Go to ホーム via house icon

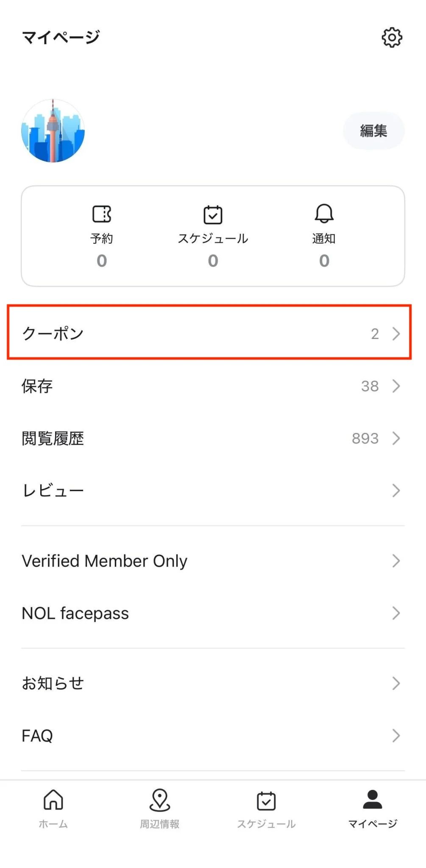[x=53, y=800]
